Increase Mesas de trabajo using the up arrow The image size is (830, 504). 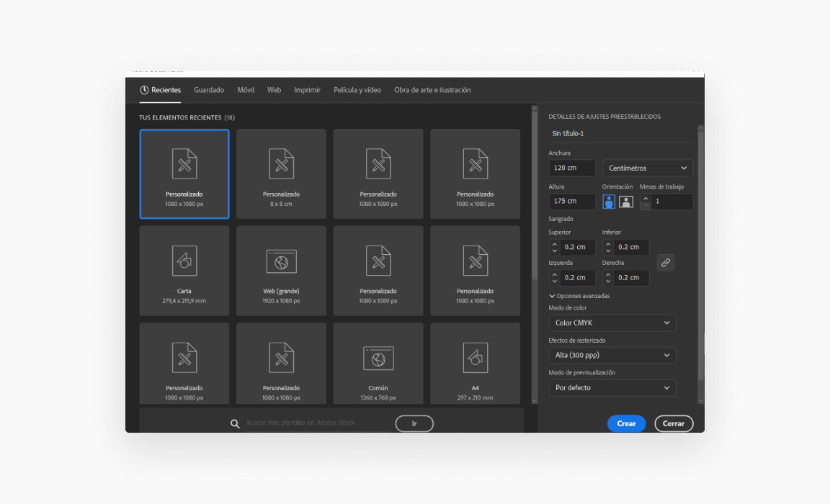tap(644, 197)
